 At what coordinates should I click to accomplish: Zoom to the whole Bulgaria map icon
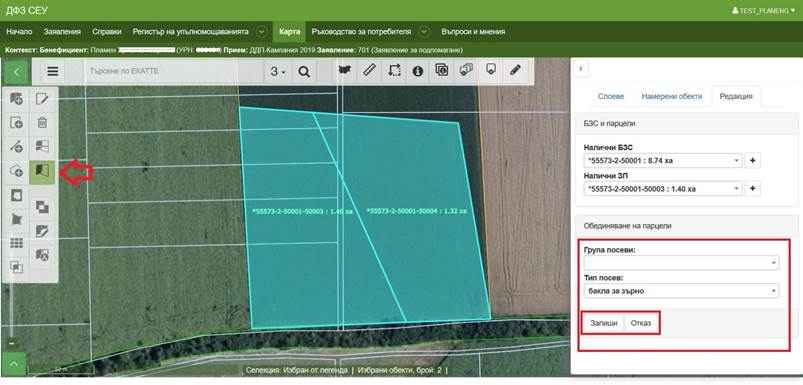click(x=345, y=70)
